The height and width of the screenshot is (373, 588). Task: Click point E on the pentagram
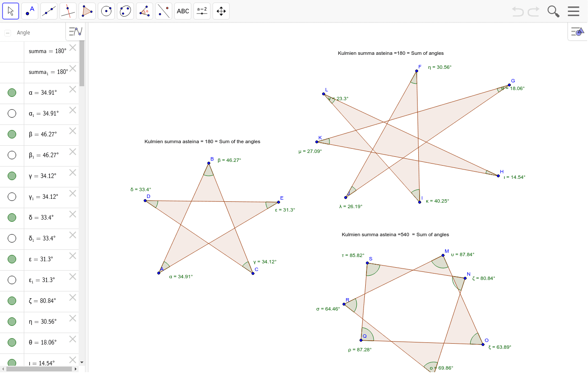click(x=278, y=202)
